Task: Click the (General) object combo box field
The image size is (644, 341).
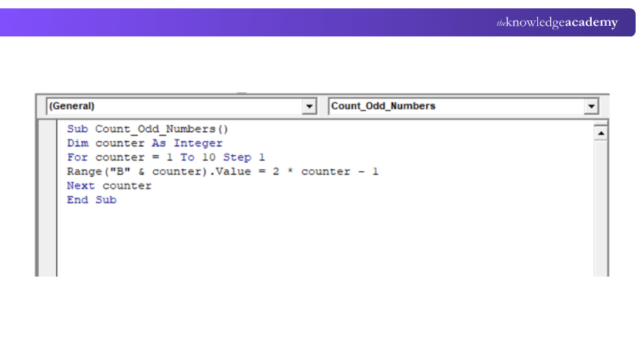Action: click(181, 106)
